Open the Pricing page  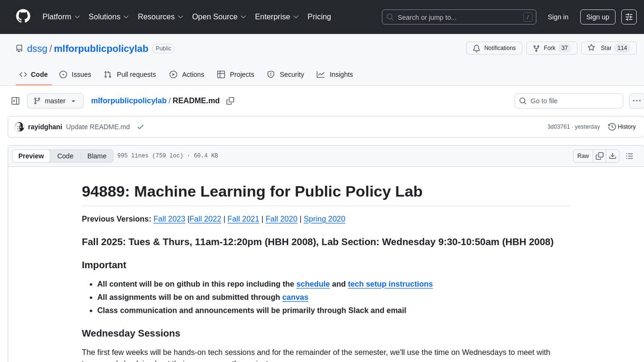[x=319, y=17]
